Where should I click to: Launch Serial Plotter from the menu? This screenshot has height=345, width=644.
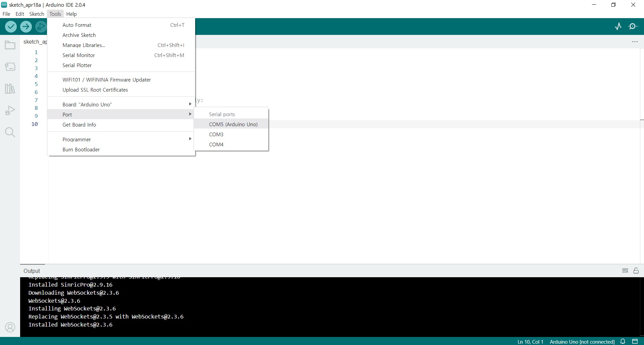(x=121, y=65)
